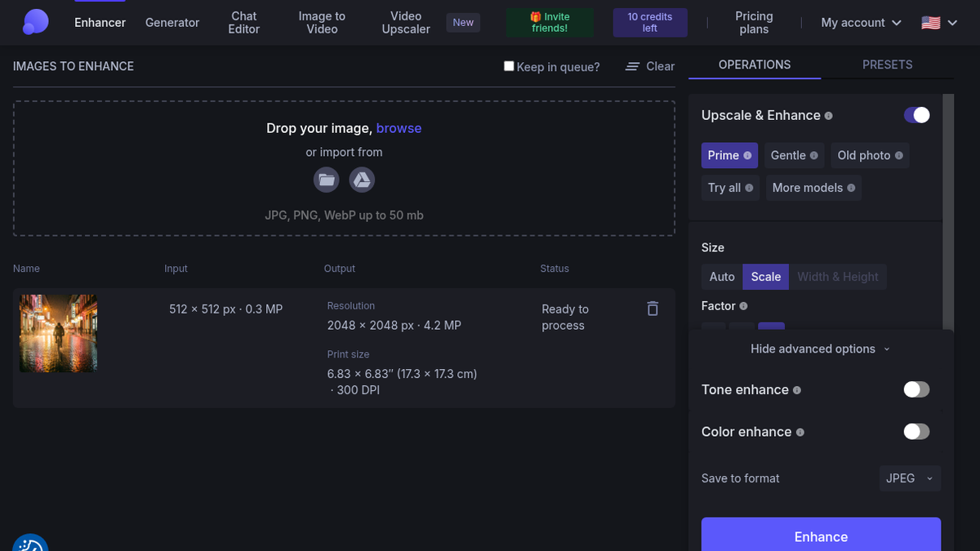980x551 pixels.
Task: Switch to the OPERATIONS tab
Action: click(x=755, y=64)
